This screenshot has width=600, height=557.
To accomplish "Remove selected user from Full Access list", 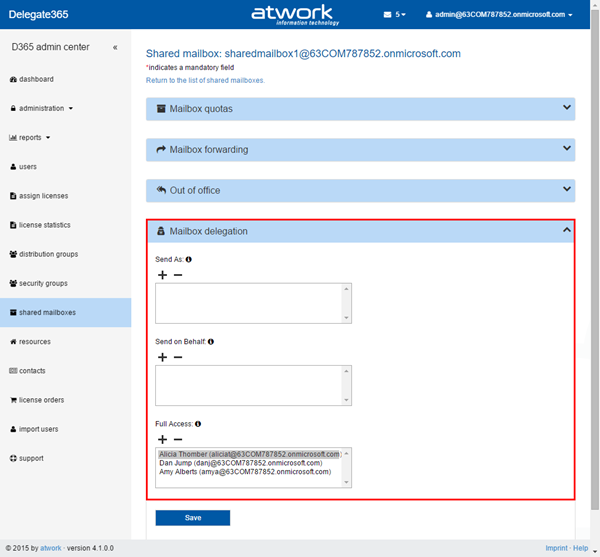I will click(178, 439).
